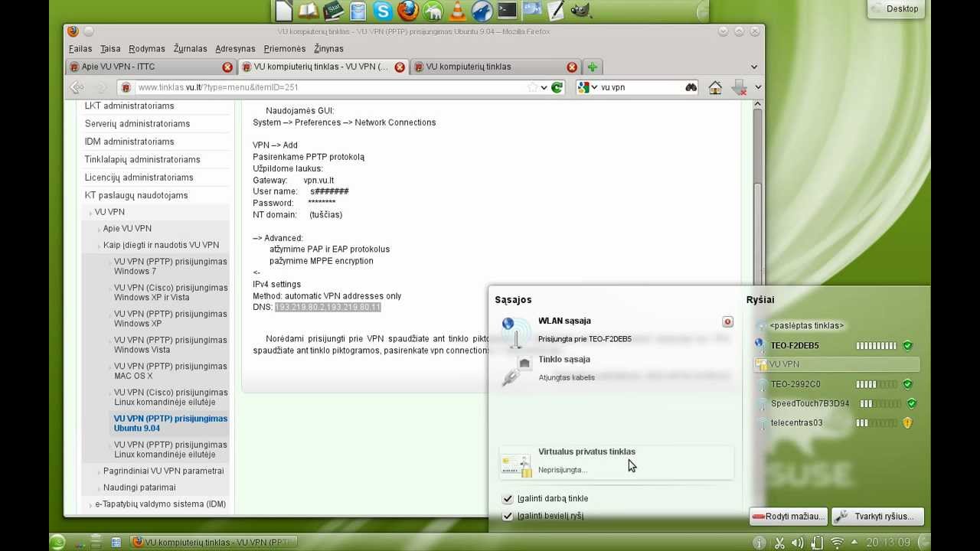Viewport: 980px width, 551px height.
Task: Open the openSUSE kickoff menu button
Action: (x=57, y=542)
